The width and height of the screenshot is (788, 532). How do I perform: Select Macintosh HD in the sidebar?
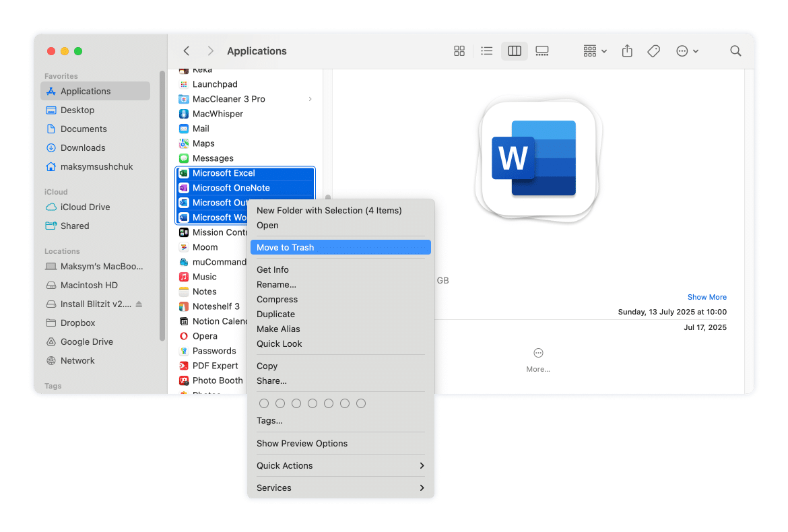coord(96,285)
